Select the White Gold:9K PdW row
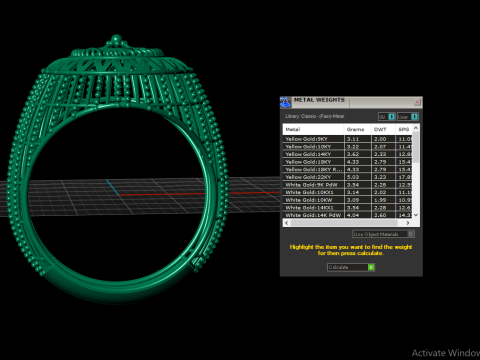This screenshot has height=360, width=480. (x=347, y=185)
